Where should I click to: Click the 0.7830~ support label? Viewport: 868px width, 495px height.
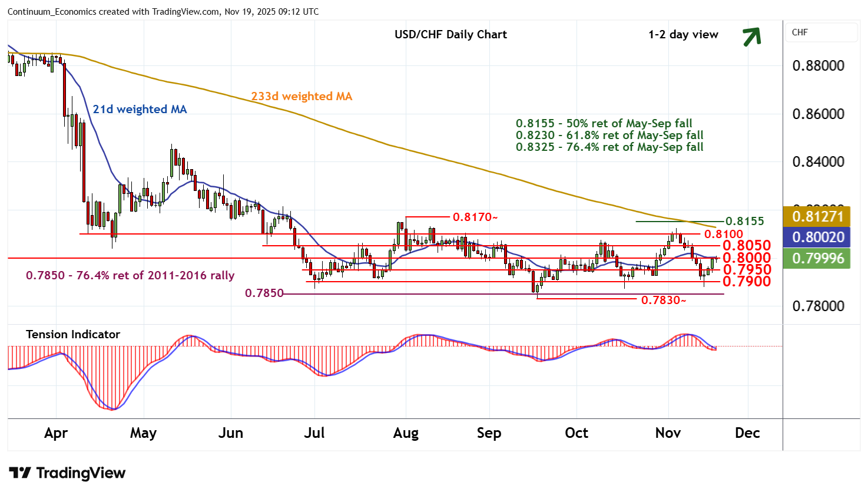(x=664, y=300)
